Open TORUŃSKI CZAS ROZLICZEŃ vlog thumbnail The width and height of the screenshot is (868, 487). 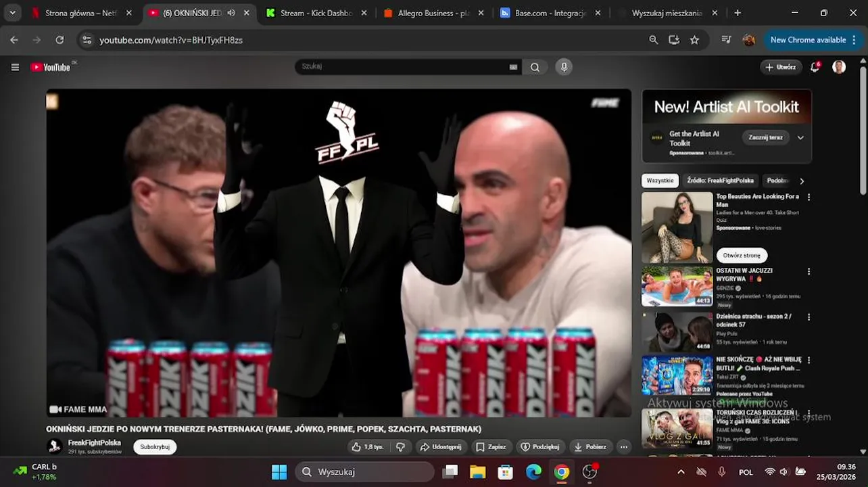tap(677, 428)
